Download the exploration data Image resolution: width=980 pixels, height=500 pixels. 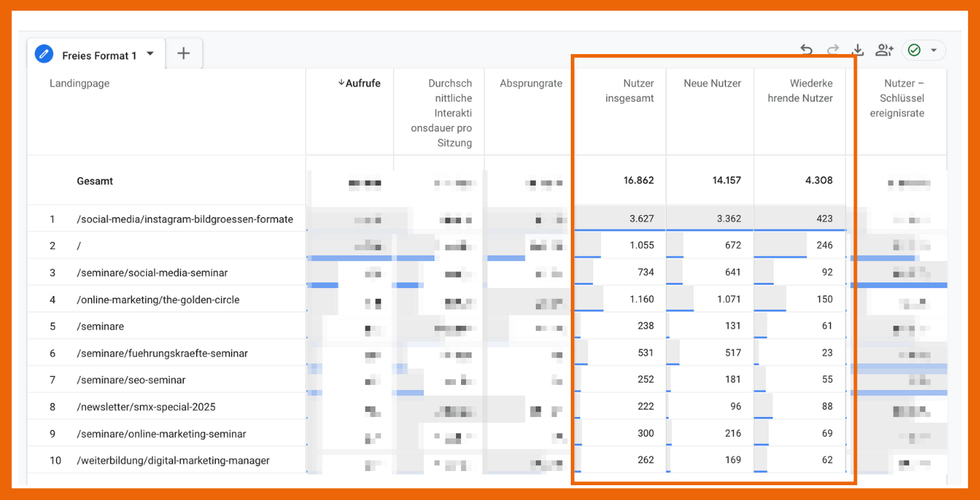[858, 50]
